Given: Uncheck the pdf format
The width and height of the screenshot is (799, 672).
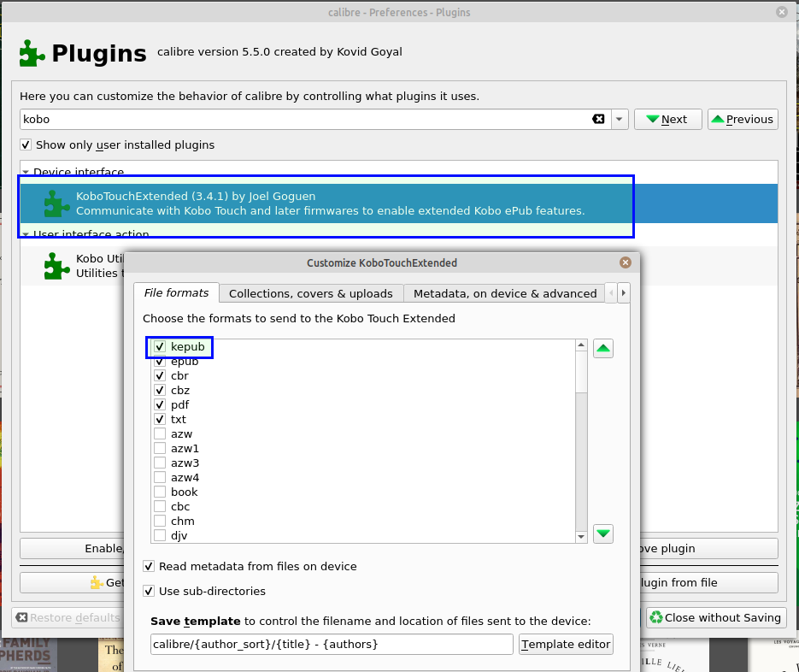Looking at the screenshot, I should coord(160,405).
